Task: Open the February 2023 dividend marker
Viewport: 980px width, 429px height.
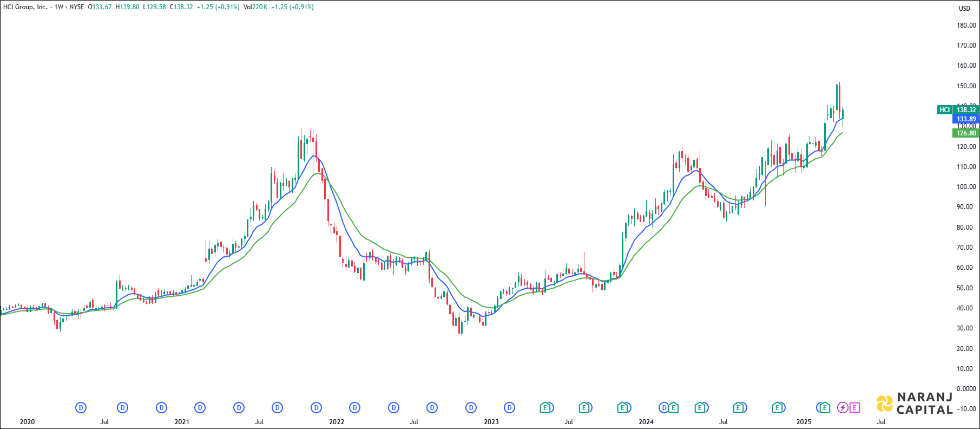Action: tap(509, 407)
